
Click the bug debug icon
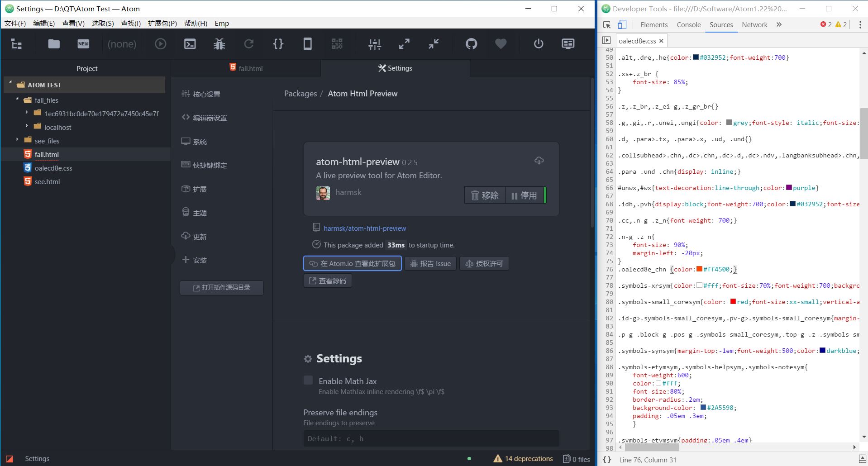coord(219,44)
